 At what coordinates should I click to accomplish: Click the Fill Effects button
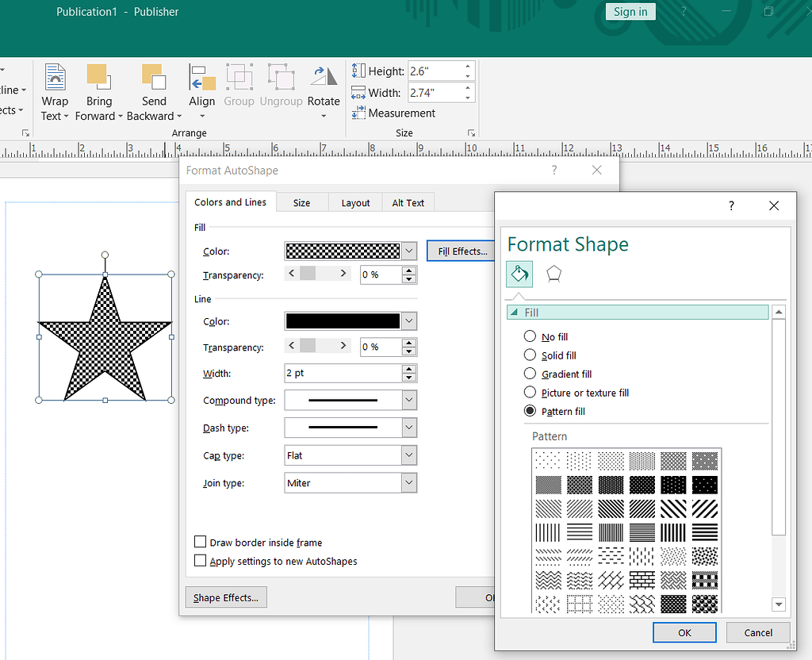[x=461, y=251]
